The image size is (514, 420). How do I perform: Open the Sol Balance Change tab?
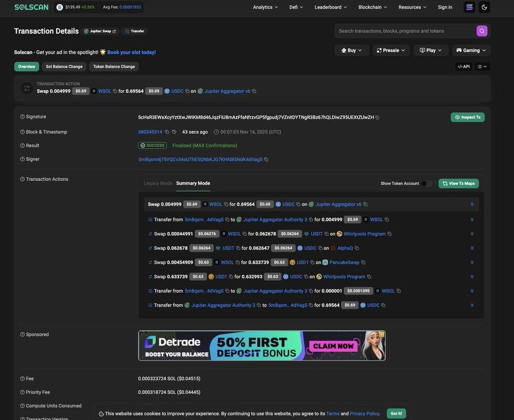(x=64, y=67)
